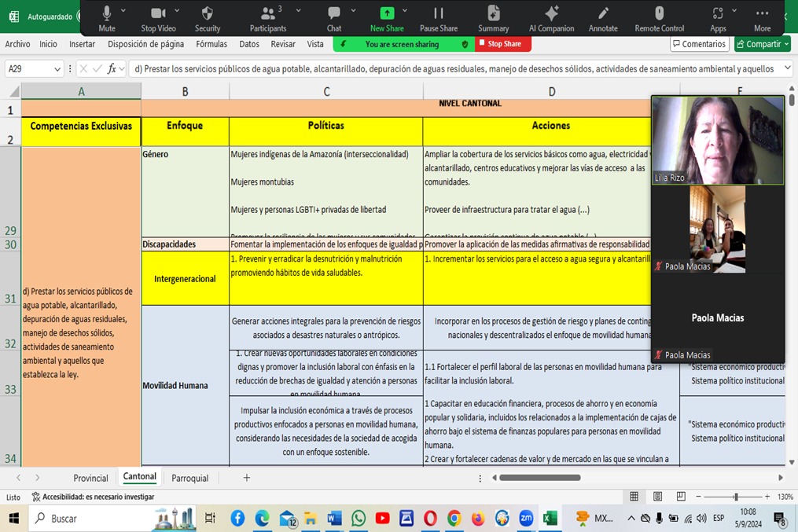Pause the Zoom screen share
Screen dimensions: 798x532
click(438, 19)
